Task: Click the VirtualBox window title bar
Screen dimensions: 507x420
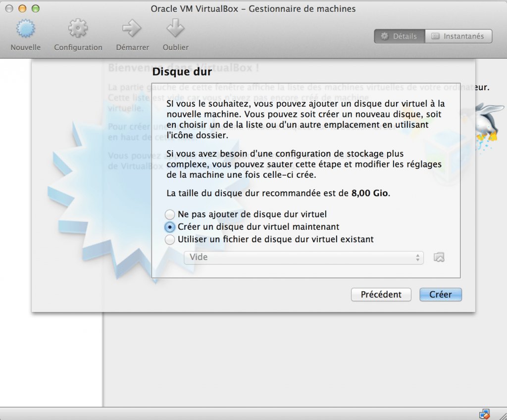Action: click(x=253, y=8)
